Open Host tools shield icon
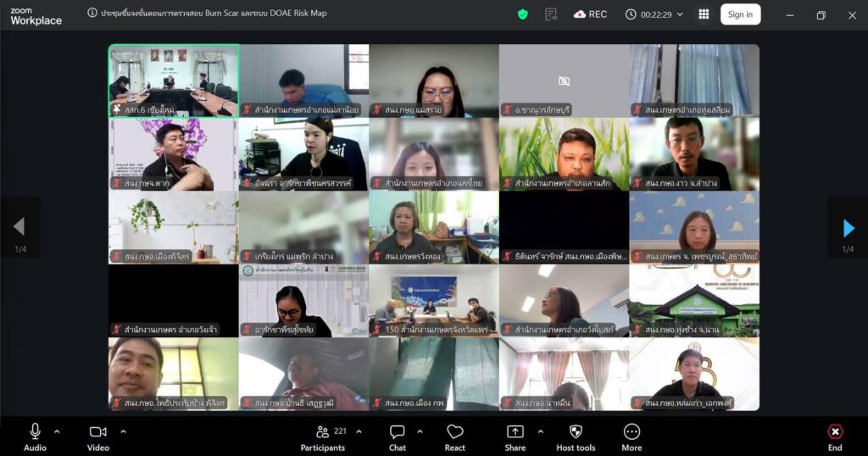Screen dimensions: 868x456 [x=576, y=437]
